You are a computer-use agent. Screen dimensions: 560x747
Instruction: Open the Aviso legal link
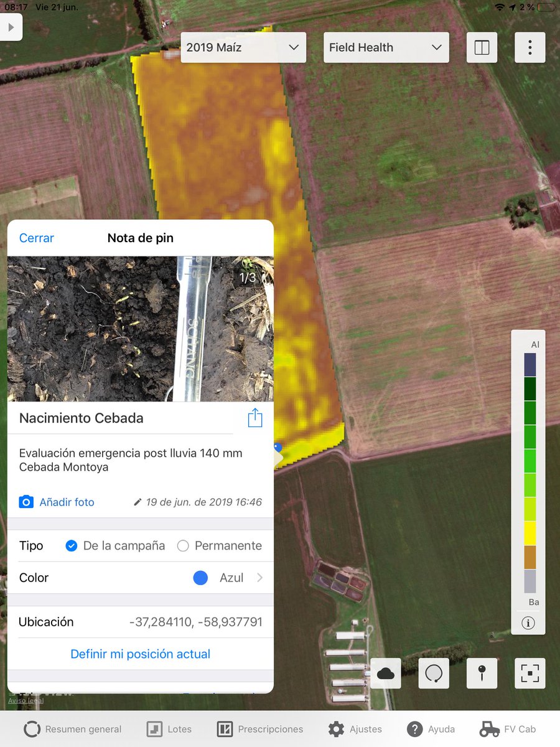click(x=26, y=700)
